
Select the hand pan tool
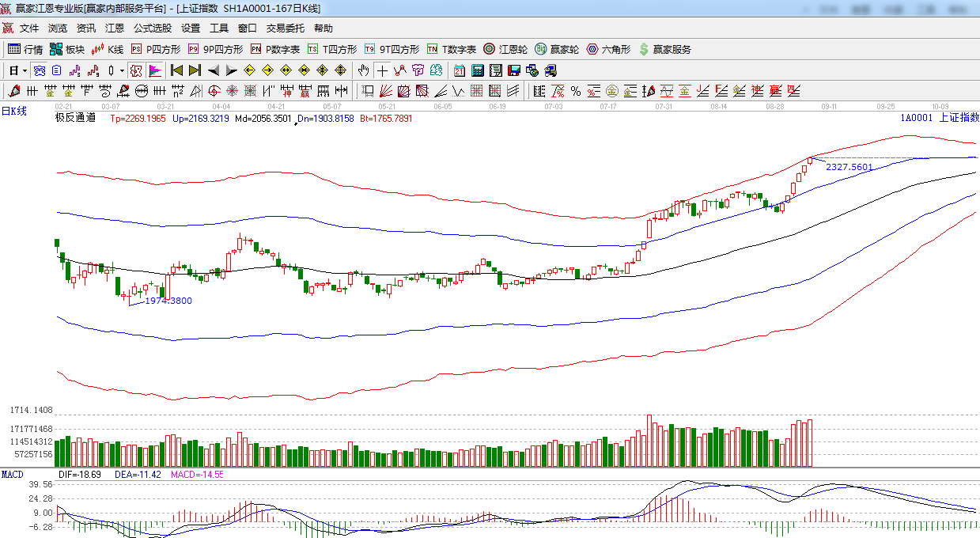pyautogui.click(x=363, y=70)
